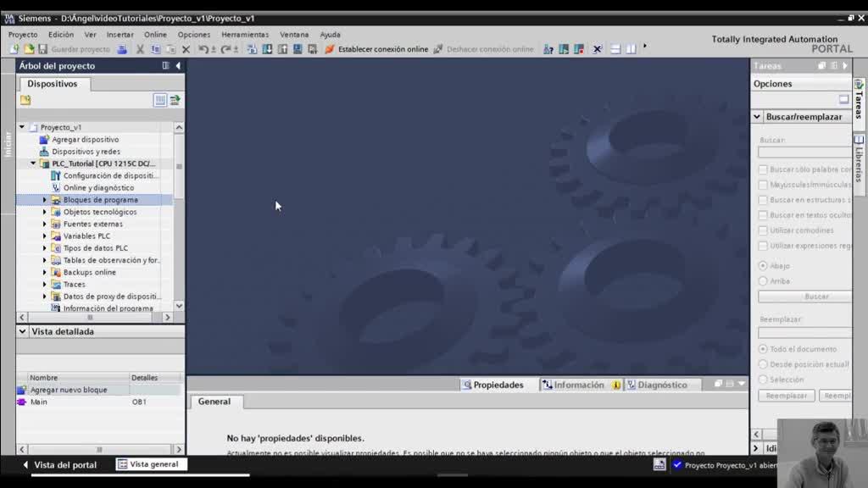Check Buscar en estructuras option
The height and width of the screenshot is (488, 868).
pyautogui.click(x=763, y=200)
